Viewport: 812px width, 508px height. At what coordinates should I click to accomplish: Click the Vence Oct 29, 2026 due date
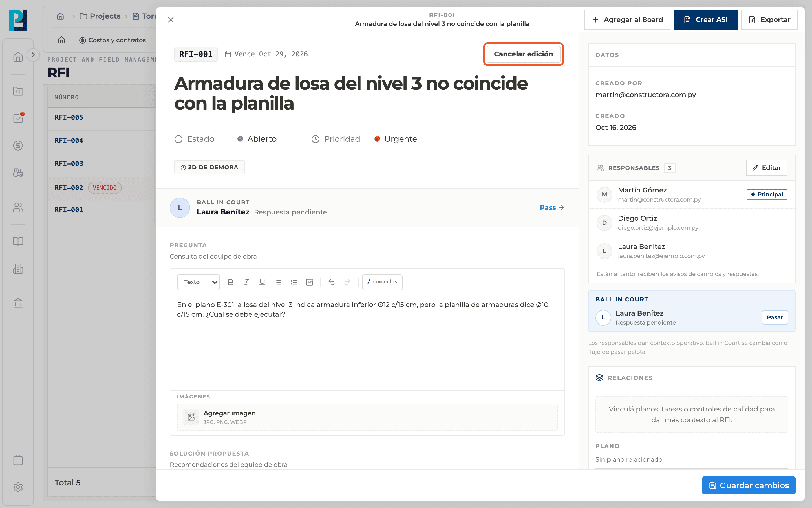click(266, 54)
